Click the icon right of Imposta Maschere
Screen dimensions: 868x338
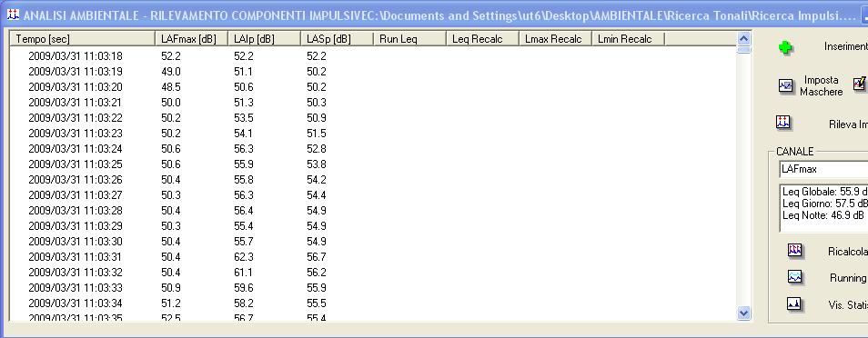click(860, 84)
